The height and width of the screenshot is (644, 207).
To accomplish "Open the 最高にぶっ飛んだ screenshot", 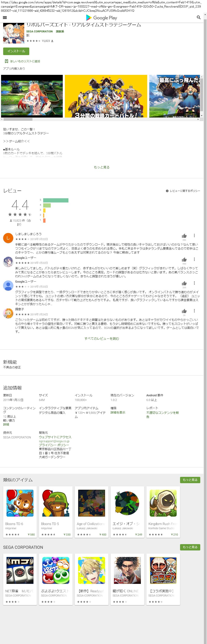I will point(174,96).
